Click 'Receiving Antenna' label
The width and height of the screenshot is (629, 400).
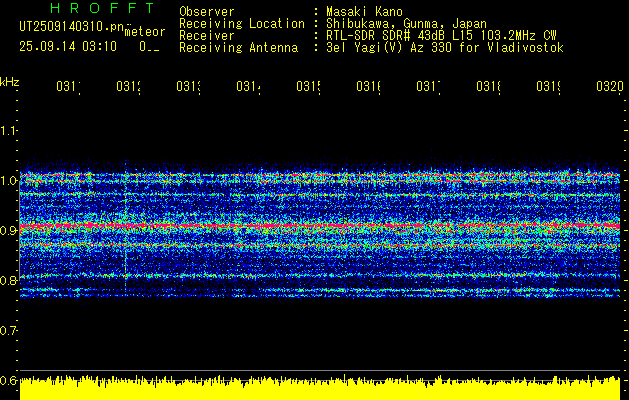pos(238,48)
